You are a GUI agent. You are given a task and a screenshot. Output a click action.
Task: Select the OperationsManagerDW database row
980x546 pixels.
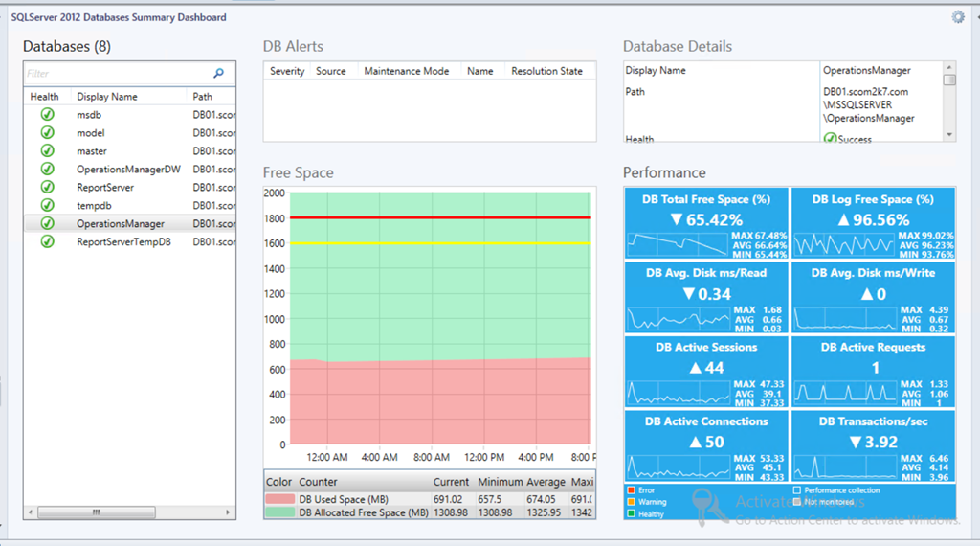(130, 169)
